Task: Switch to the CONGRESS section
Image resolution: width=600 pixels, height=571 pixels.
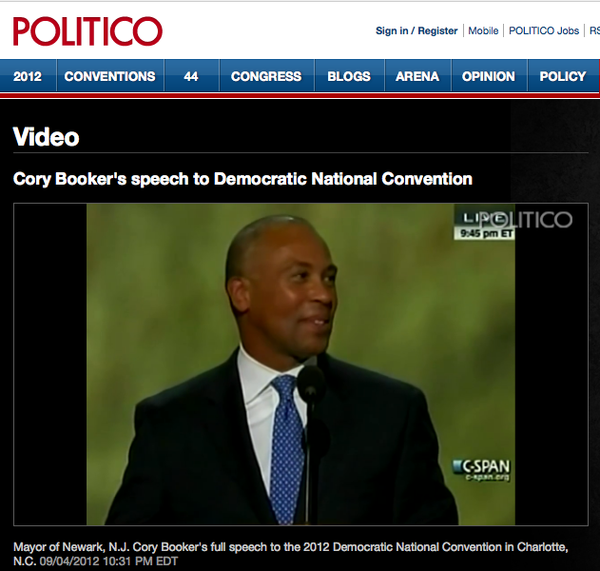Action: tap(266, 76)
